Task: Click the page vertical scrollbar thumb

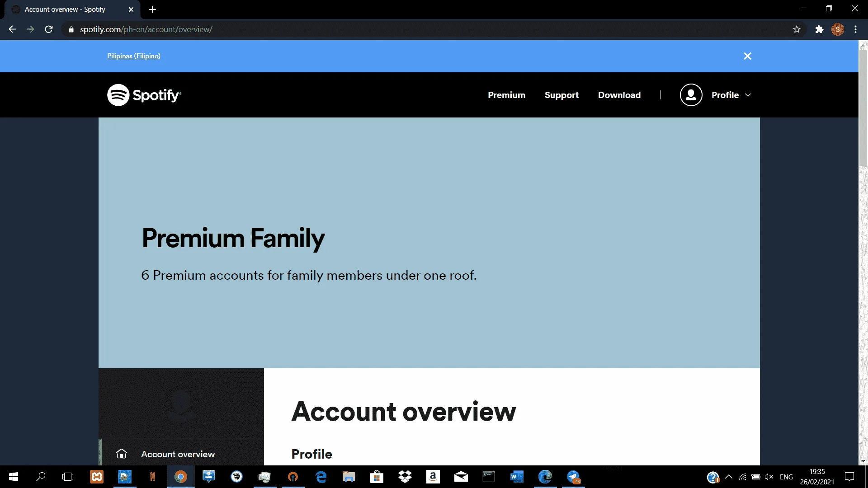Action: click(x=863, y=108)
